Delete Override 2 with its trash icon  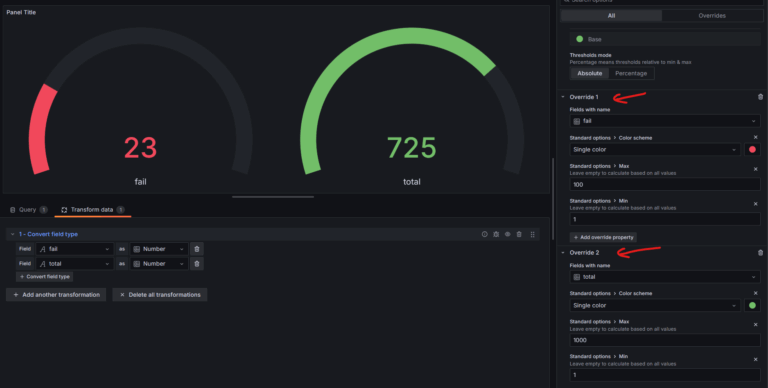760,253
